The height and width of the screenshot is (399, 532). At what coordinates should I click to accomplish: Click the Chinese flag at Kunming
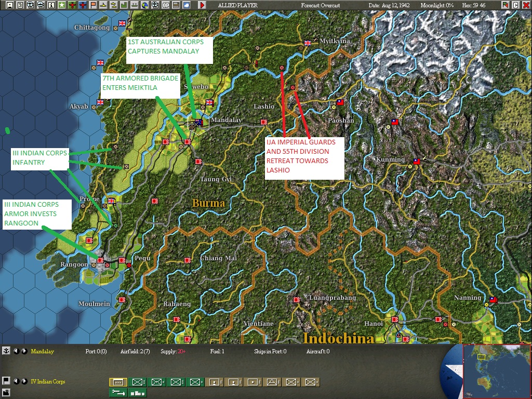click(x=416, y=162)
